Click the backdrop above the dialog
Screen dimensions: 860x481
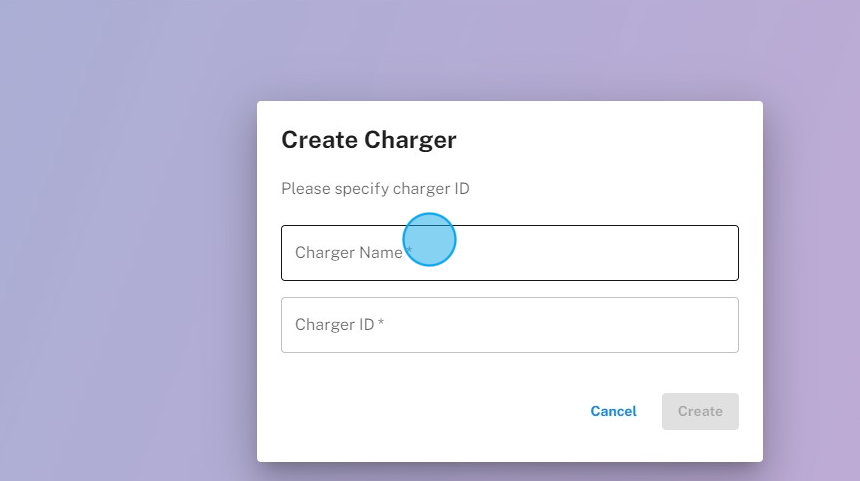tap(500, 50)
